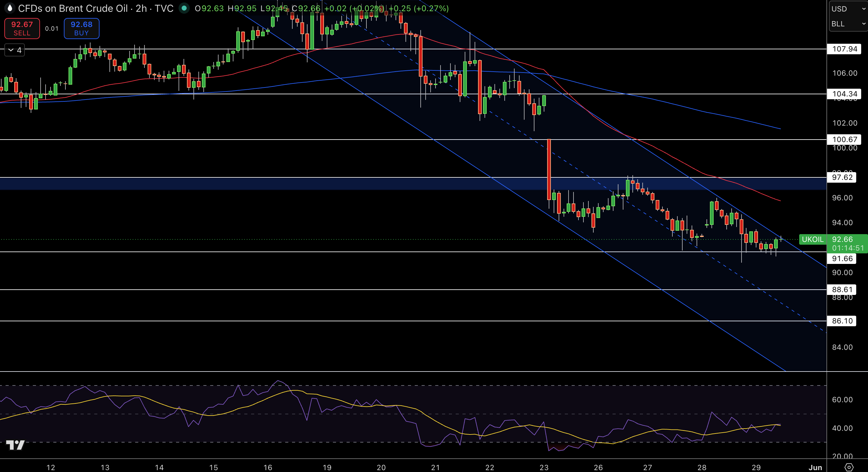This screenshot has height=472, width=868.
Task: Click the oil drop symbol icon
Action: [x=10, y=8]
